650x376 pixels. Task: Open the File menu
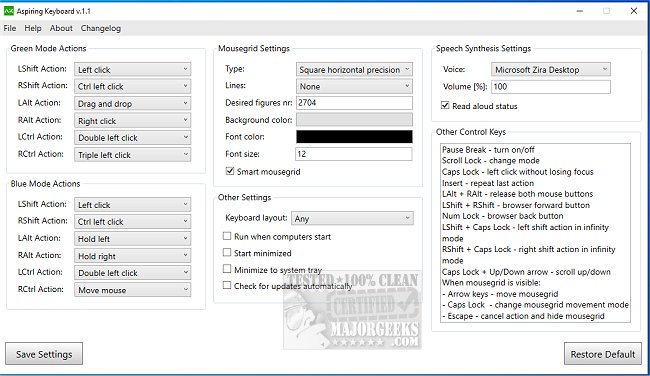tap(10, 28)
